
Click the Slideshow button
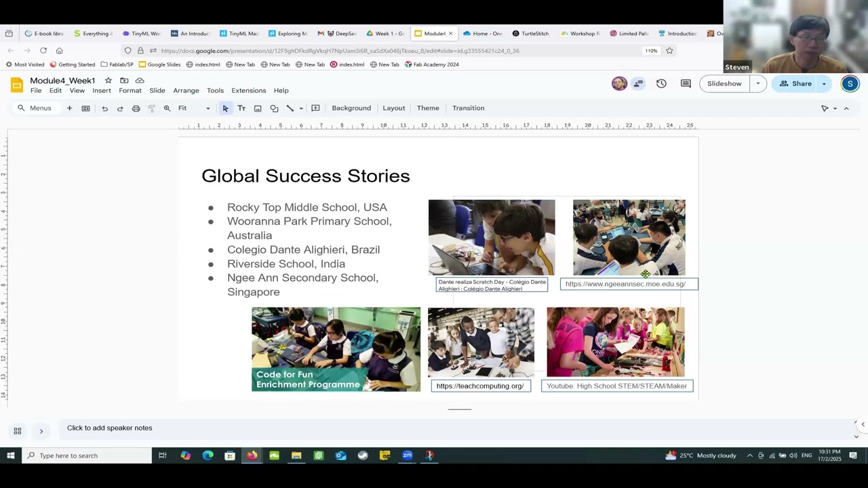[x=724, y=83]
